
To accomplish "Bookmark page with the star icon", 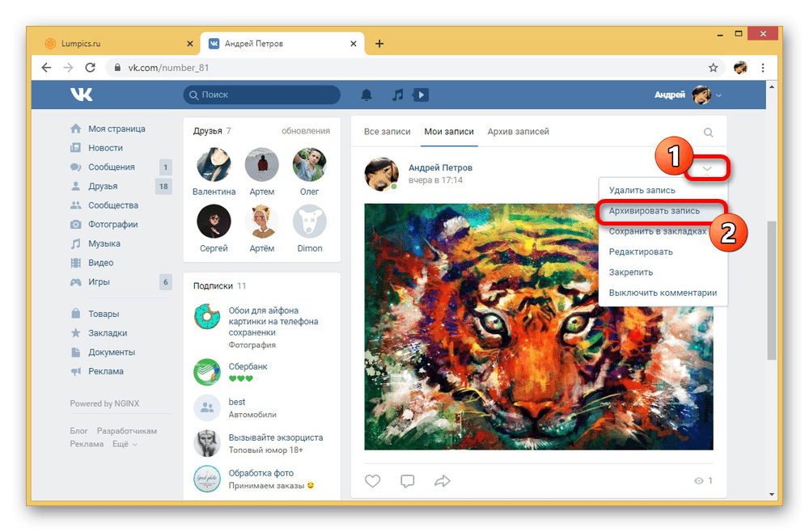I will 713,68.
